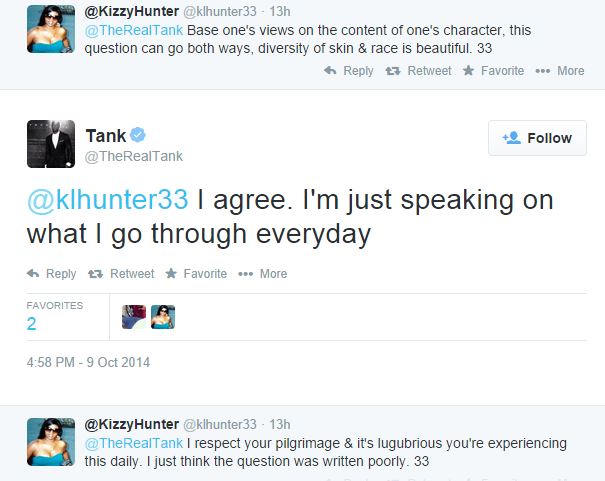This screenshot has width=605, height=481.
Task: Click the 13h timestamp on top tweet
Action: 280,11
